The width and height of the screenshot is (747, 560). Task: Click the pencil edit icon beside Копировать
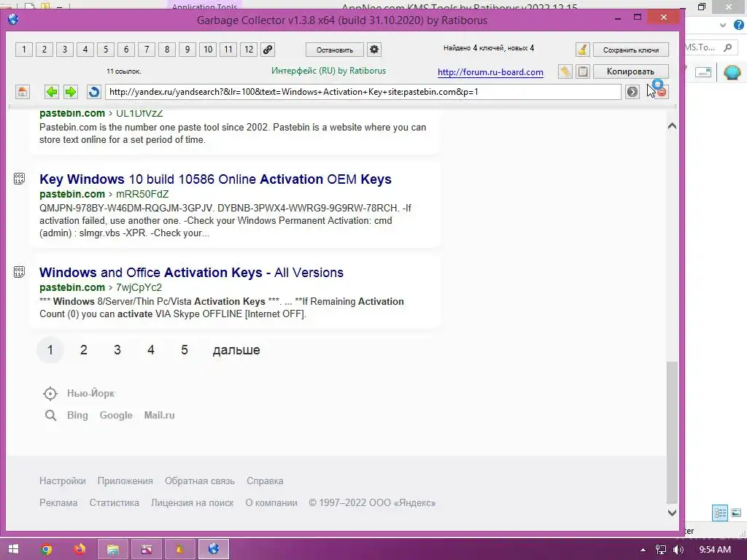[x=565, y=71]
